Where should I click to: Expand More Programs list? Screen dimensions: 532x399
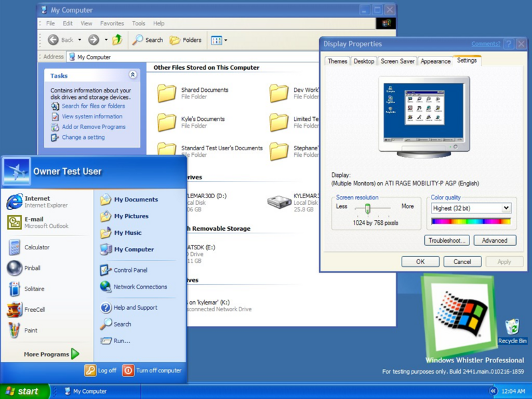pyautogui.click(x=51, y=354)
